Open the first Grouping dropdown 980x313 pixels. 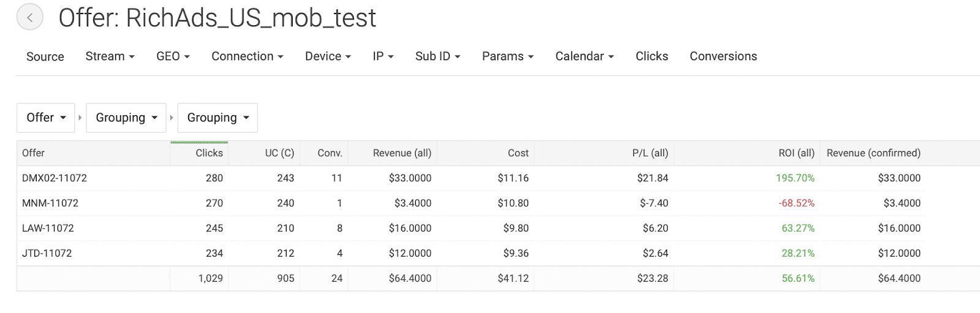tap(126, 118)
